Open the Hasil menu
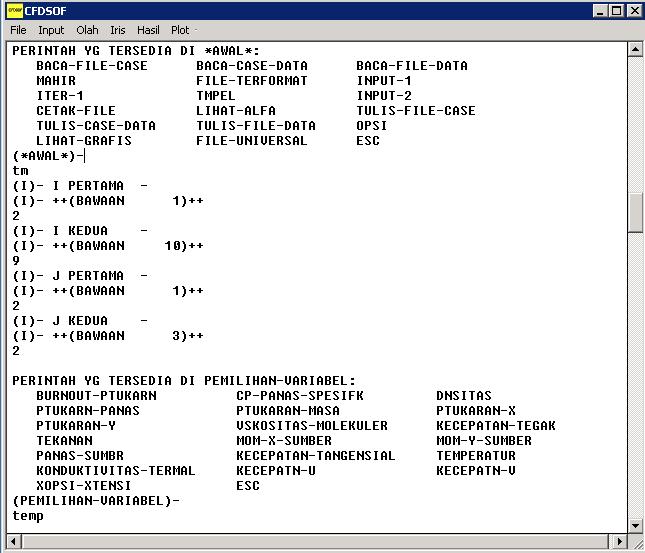 pyautogui.click(x=148, y=30)
